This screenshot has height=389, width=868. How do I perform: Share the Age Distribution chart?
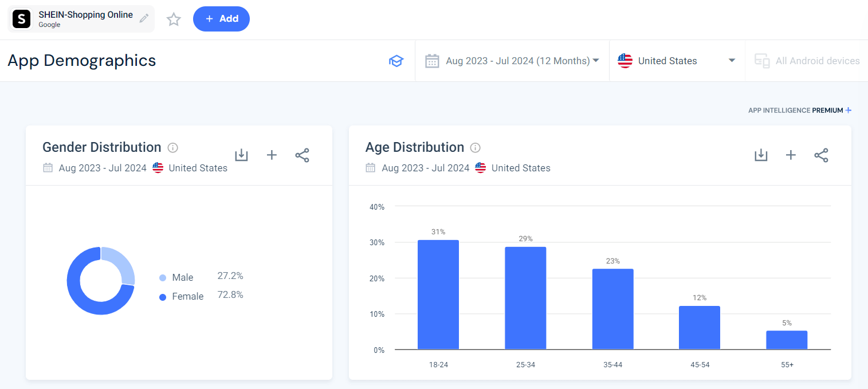point(822,155)
